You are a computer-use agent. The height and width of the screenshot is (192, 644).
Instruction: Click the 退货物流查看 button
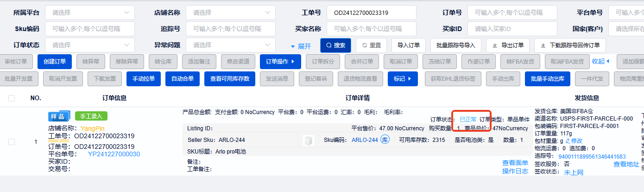(x=360, y=79)
